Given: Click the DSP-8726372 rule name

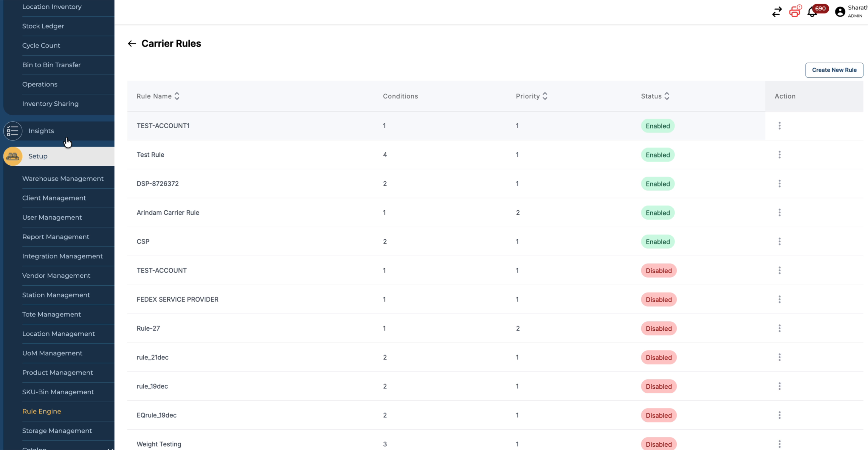Looking at the screenshot, I should 158,184.
